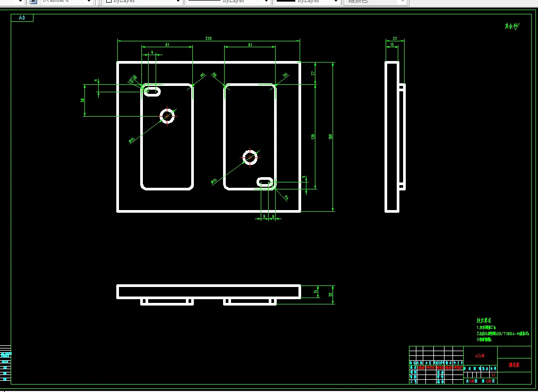Select the red part name text in title block

point(514,365)
